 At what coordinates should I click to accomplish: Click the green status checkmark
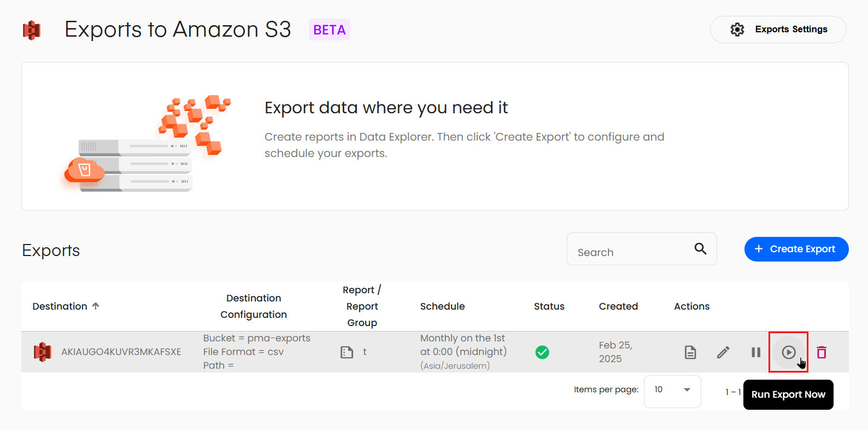pyautogui.click(x=542, y=352)
